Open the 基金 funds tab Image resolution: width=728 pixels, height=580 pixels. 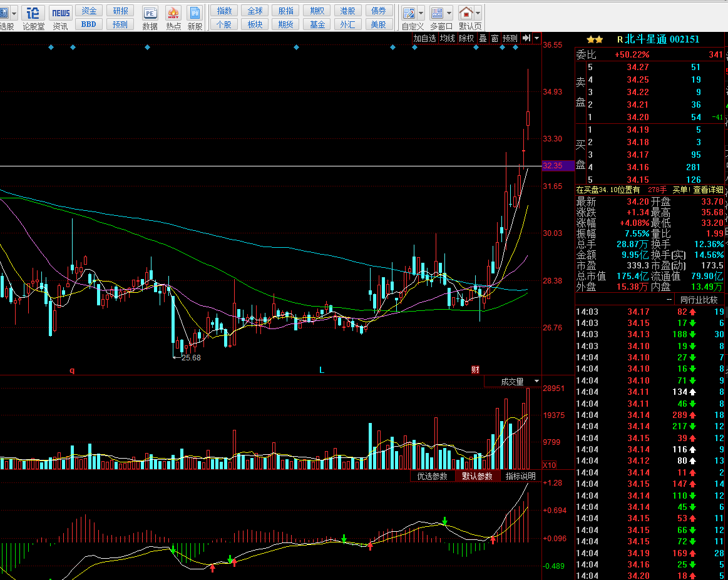(317, 24)
